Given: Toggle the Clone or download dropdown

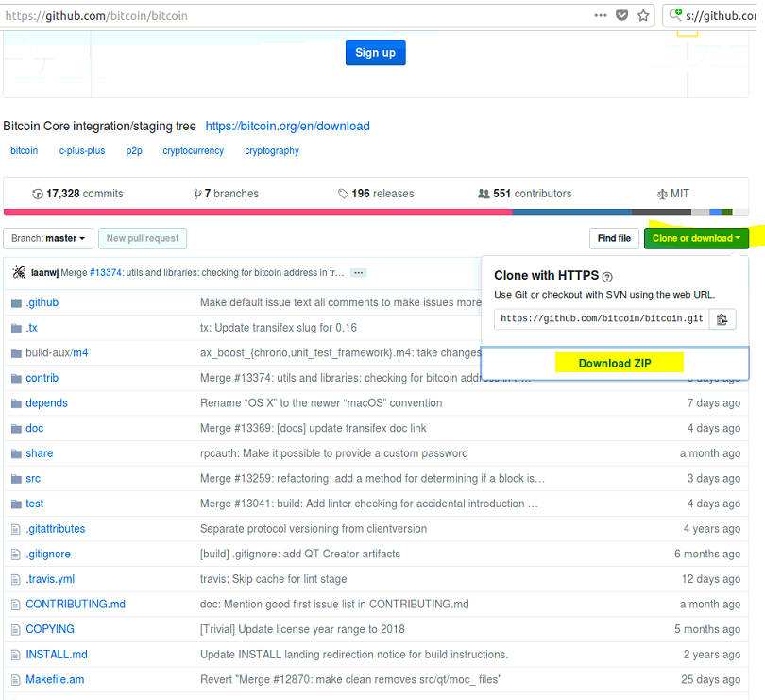Looking at the screenshot, I should click(x=696, y=238).
